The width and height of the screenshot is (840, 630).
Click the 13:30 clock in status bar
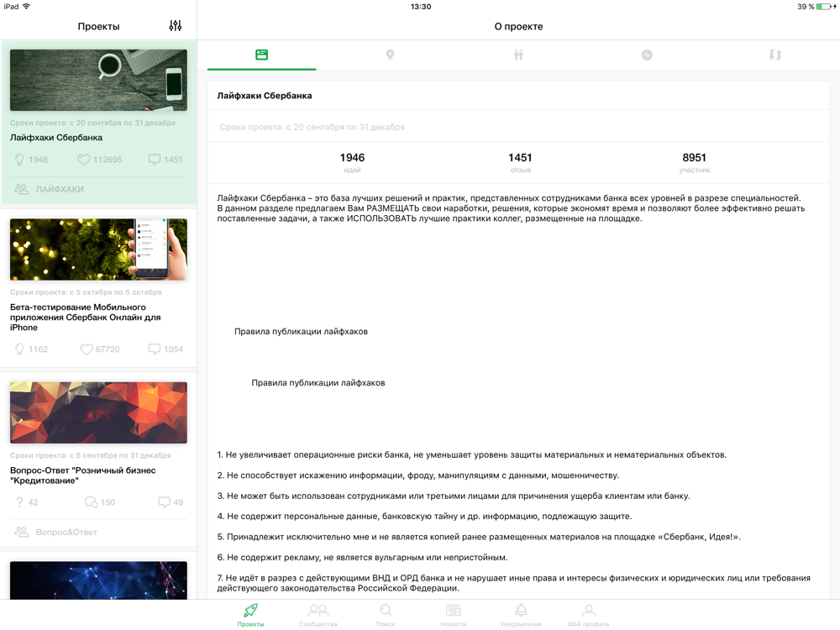[x=421, y=7]
